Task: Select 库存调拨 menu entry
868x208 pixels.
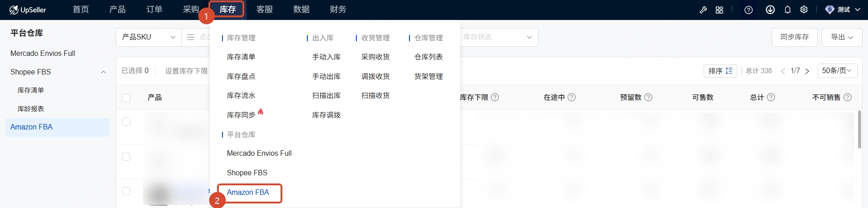Action: click(x=326, y=115)
